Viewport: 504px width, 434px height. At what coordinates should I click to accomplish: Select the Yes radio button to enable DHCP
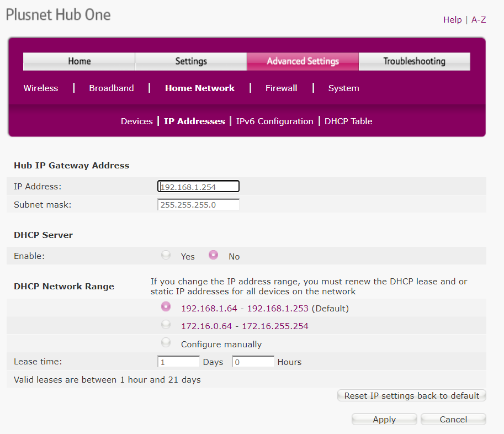tap(166, 255)
